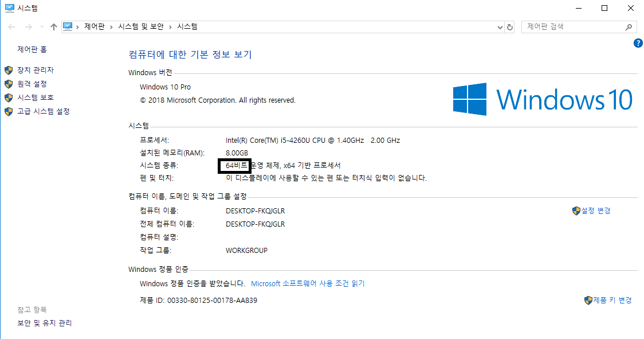
Task: Click the shield icon beside 원격 설정
Action: [9, 84]
